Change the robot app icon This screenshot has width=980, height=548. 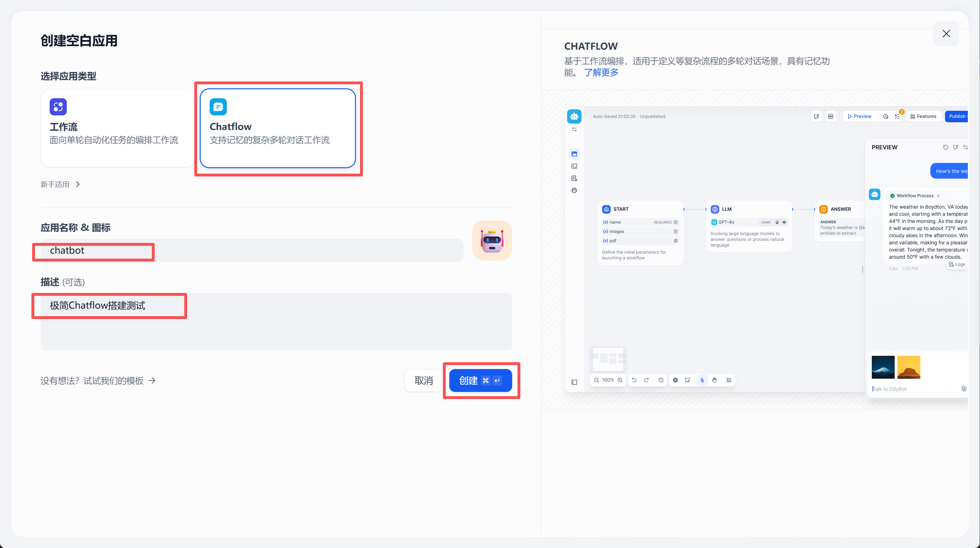[x=492, y=240]
